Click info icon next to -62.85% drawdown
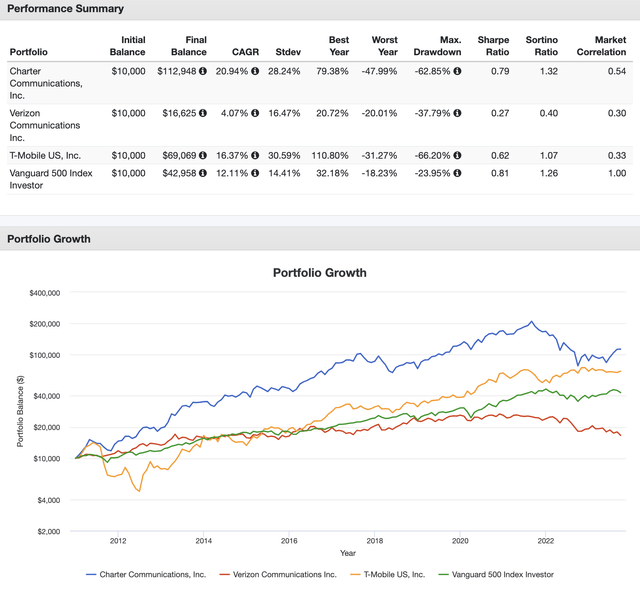The height and width of the screenshot is (589, 640). [x=458, y=71]
